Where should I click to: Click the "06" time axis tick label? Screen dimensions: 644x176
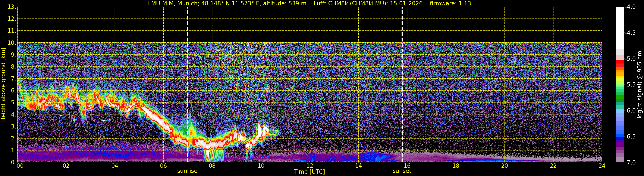(163, 166)
